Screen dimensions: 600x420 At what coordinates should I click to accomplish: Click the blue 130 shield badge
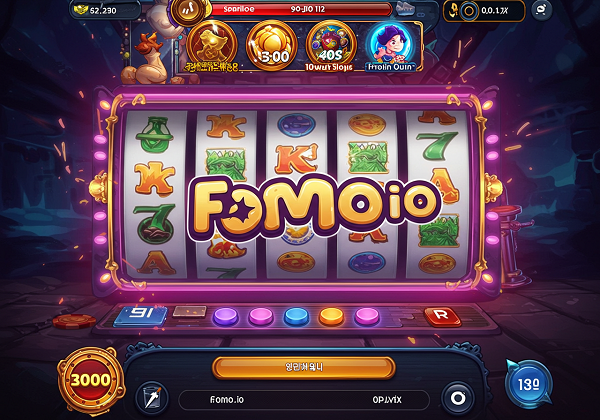(x=529, y=384)
